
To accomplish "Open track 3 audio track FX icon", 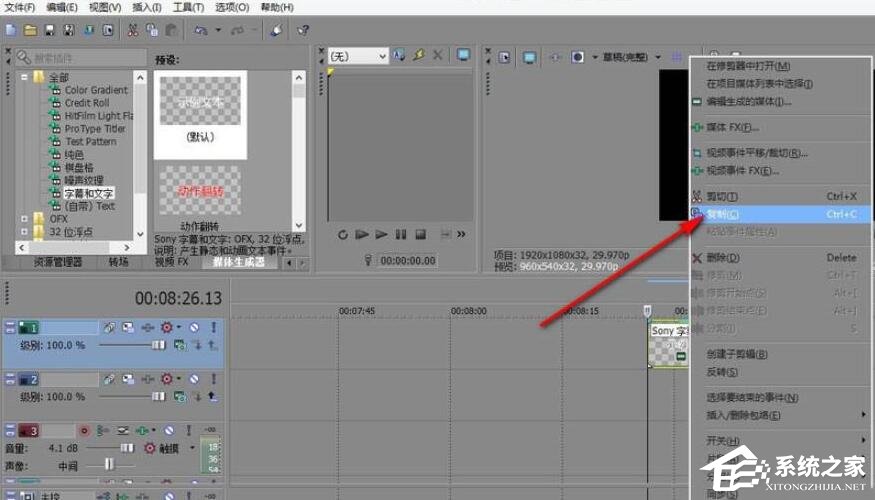I will coord(143,431).
